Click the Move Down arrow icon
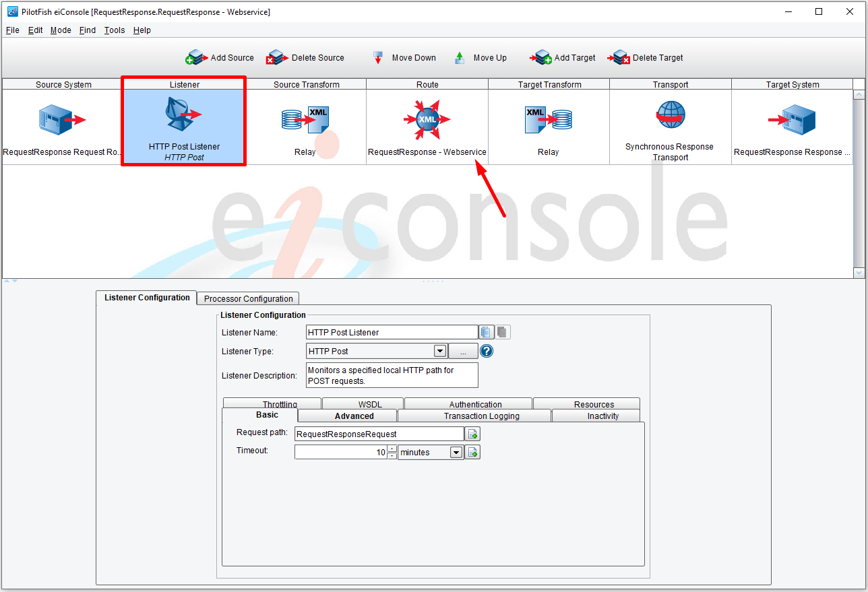This screenshot has width=868, height=592. tap(378, 58)
